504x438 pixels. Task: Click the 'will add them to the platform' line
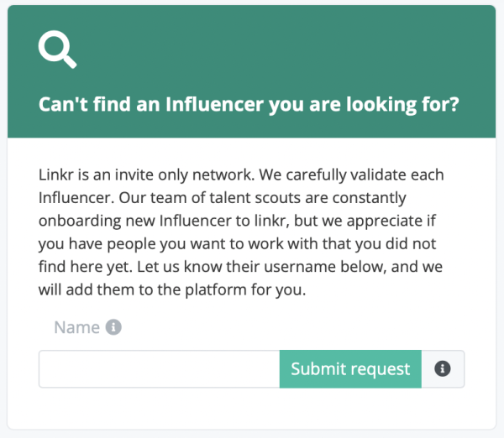point(172,290)
